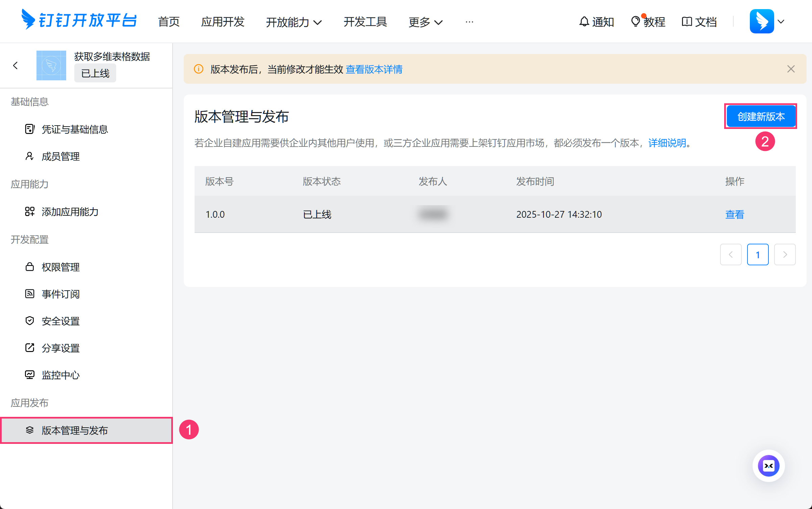This screenshot has height=509, width=812.
Task: Expand the 更多 dropdown menu
Action: [425, 22]
